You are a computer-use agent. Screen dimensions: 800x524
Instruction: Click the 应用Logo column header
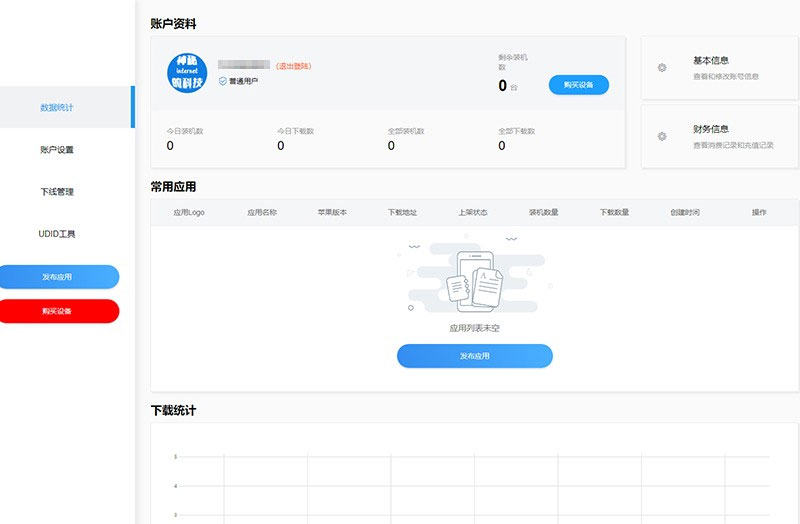tap(189, 212)
